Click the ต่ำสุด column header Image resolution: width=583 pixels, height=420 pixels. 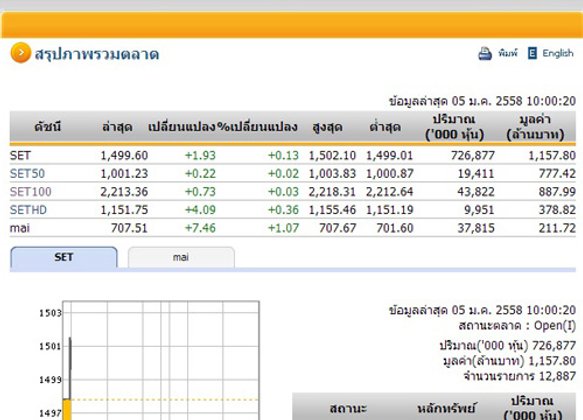pyautogui.click(x=385, y=127)
